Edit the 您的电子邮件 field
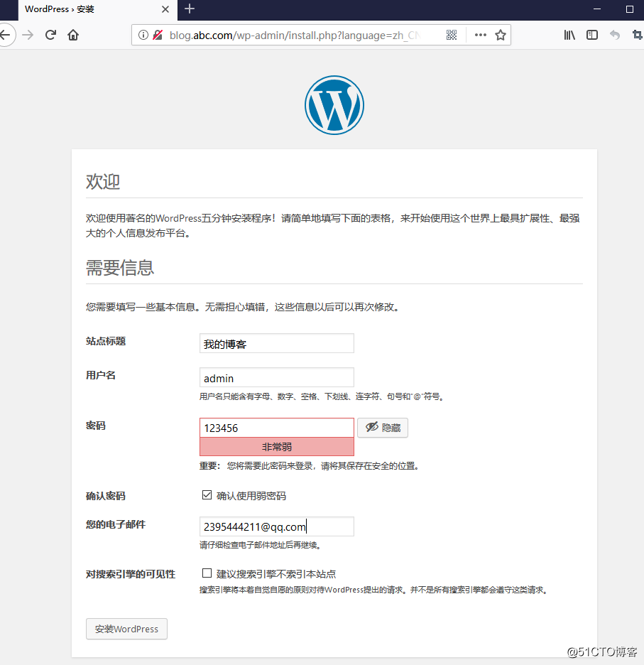Image resolution: width=644 pixels, height=665 pixels. (276, 526)
